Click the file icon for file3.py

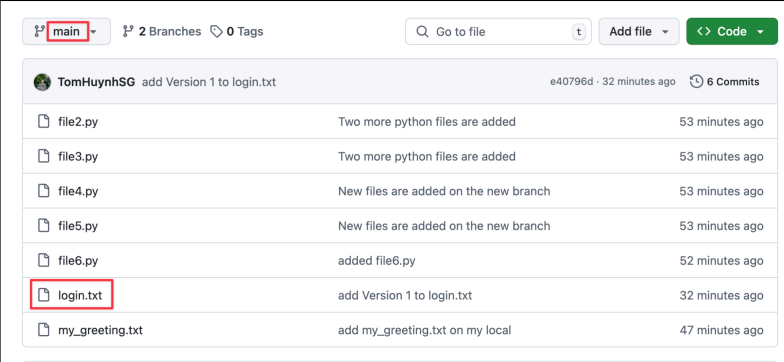44,156
